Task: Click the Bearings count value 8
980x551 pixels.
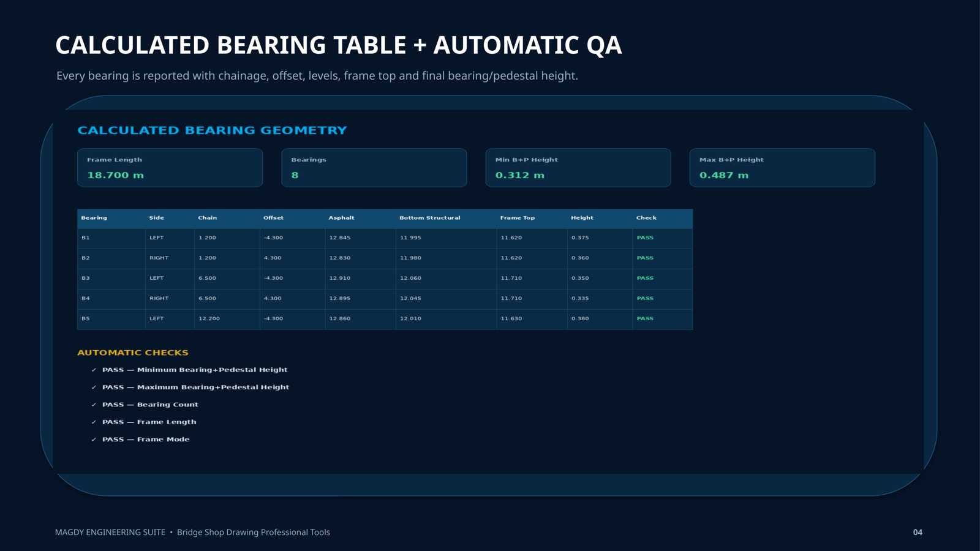Action: pyautogui.click(x=295, y=175)
